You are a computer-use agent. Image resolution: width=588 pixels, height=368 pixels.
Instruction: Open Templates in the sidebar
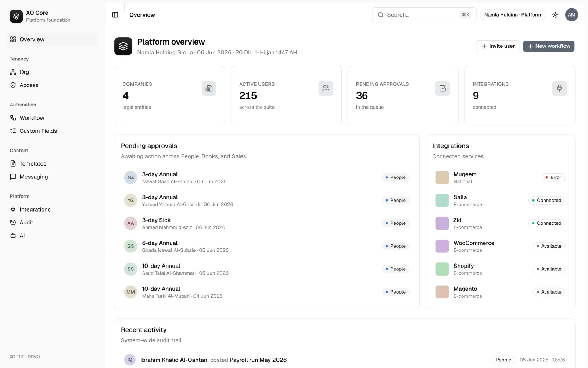[52, 164]
